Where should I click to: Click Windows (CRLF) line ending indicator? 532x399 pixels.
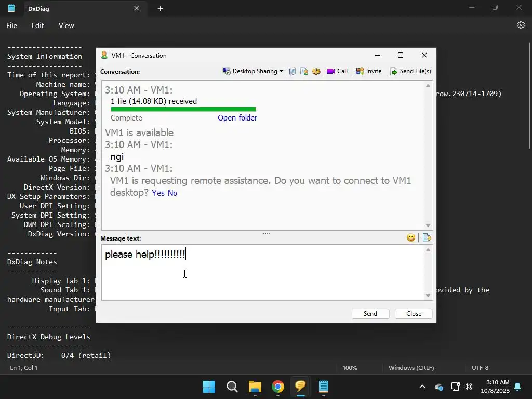pyautogui.click(x=411, y=368)
